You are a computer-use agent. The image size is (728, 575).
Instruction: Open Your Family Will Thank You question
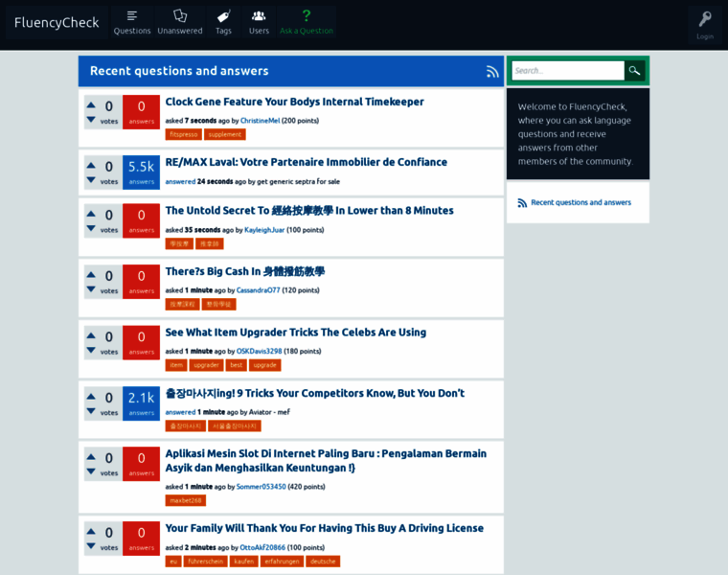[x=325, y=529]
